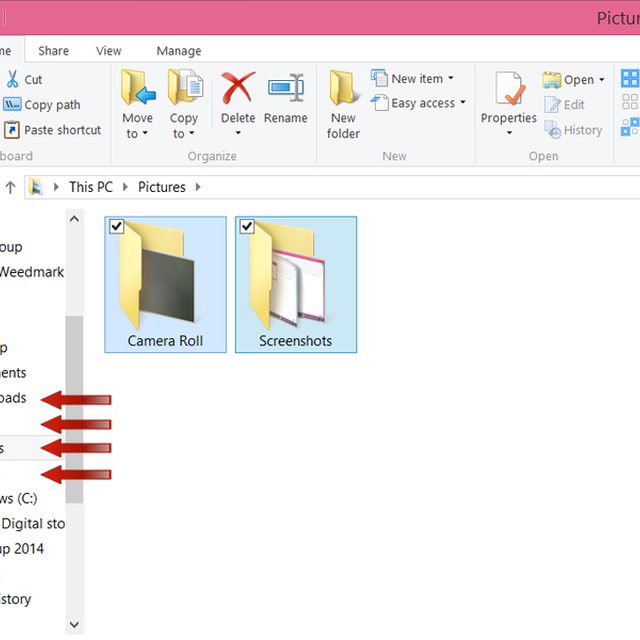The image size is (640, 640).
Task: Click the Cut scissors icon
Action: [x=13, y=79]
